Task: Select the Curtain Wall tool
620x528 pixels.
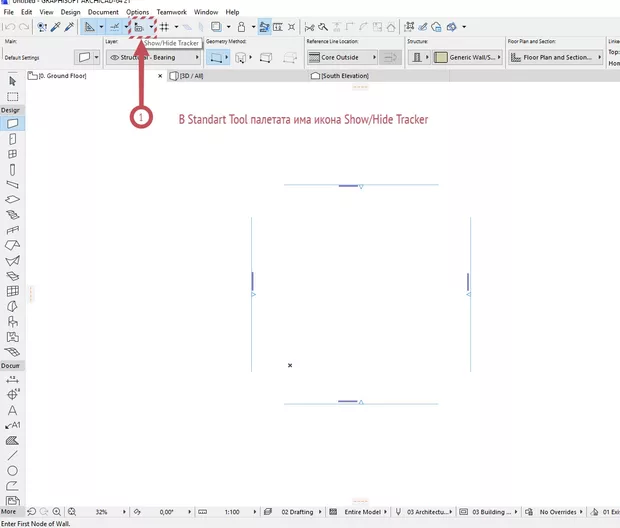Action: (x=12, y=291)
